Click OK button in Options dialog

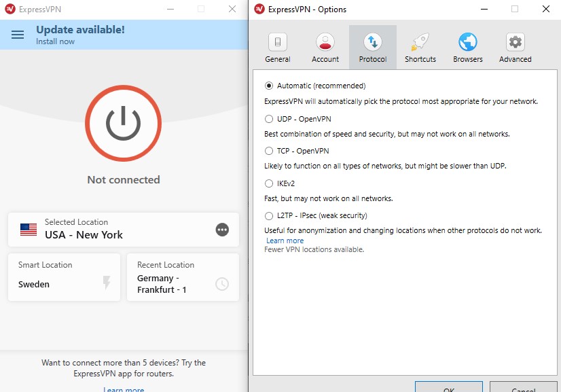pos(449,387)
